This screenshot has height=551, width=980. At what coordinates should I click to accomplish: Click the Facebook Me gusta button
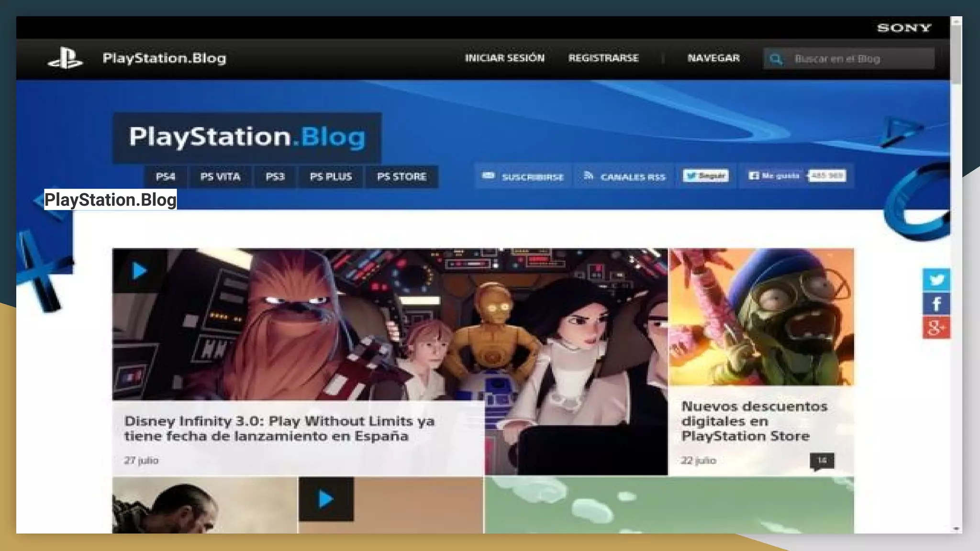tap(774, 176)
